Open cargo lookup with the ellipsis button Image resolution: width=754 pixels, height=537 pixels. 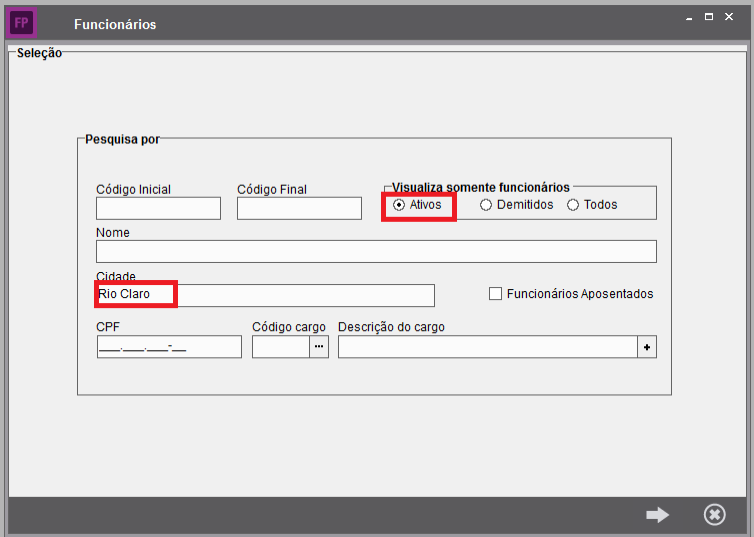pos(319,346)
